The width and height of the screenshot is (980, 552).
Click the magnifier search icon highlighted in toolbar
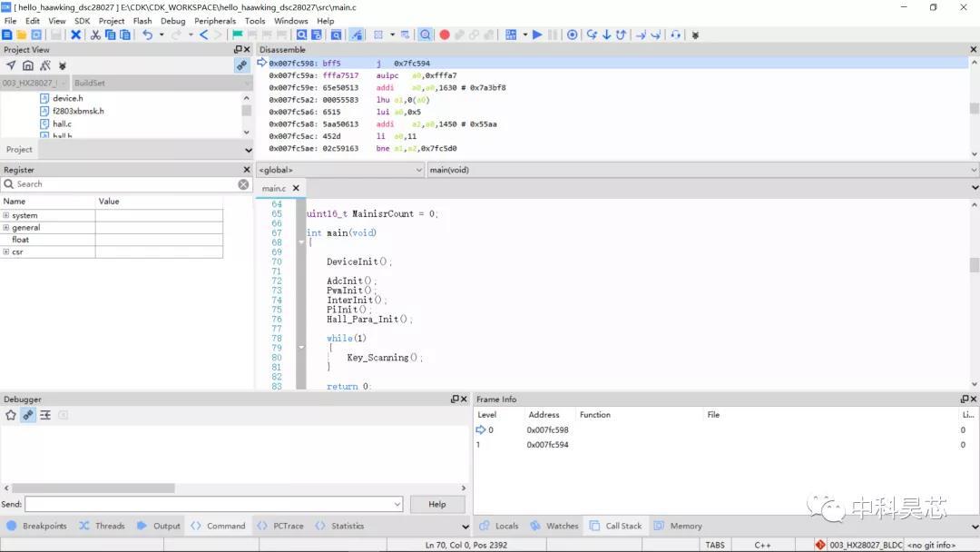(x=425, y=35)
